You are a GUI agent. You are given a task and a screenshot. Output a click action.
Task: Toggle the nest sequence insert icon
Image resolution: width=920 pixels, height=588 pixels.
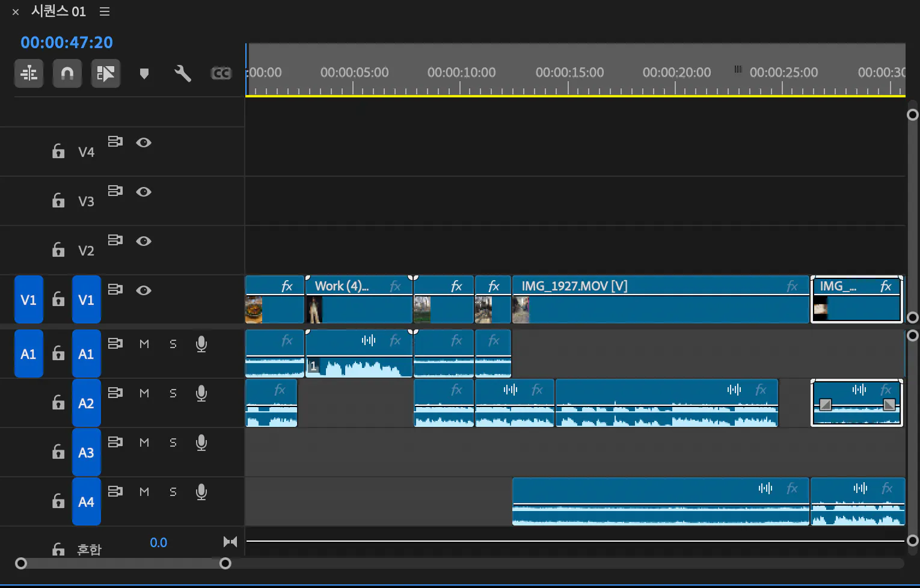[x=29, y=73]
